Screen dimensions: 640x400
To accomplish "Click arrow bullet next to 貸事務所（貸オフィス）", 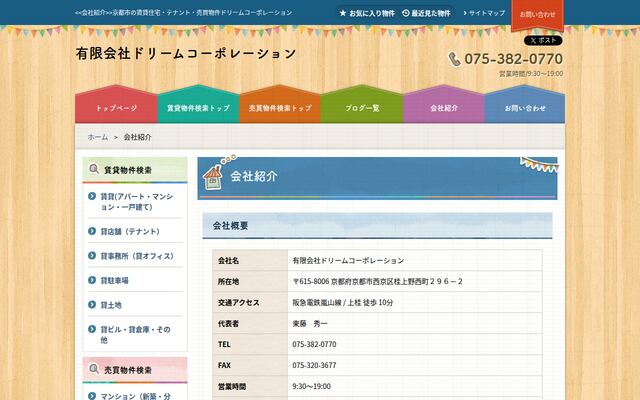I will pyautogui.click(x=92, y=256).
